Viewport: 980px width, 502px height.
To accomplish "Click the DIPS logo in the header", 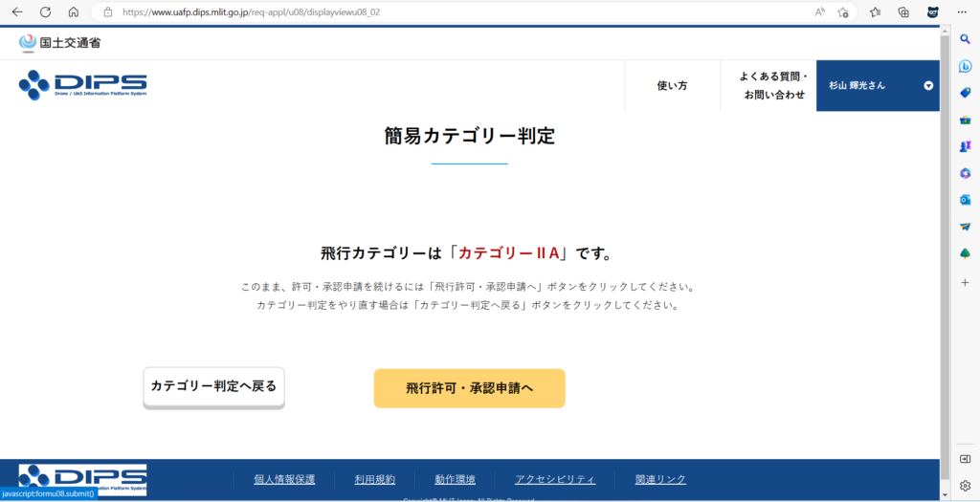I will pyautogui.click(x=82, y=85).
